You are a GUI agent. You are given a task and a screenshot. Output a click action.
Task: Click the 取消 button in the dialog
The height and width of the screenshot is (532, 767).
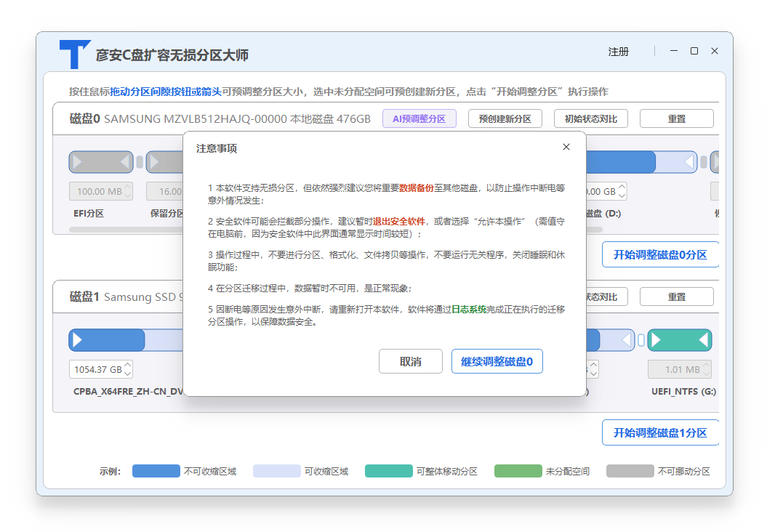411,361
